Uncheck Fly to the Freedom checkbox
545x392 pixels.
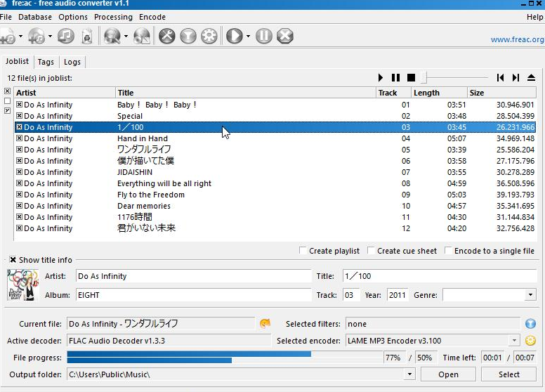[20, 195]
